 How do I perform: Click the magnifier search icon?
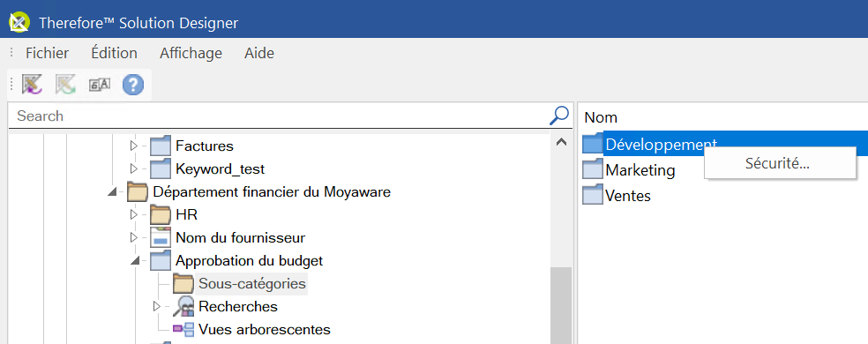click(x=559, y=116)
